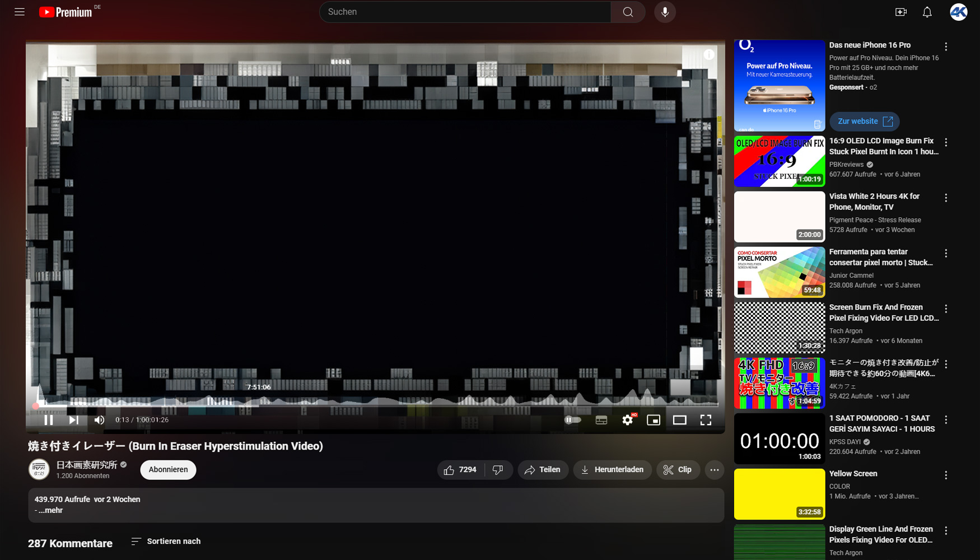The height and width of the screenshot is (560, 980).
Task: Click the 0:13 / 1:00:01:26 time display
Action: pos(142,420)
